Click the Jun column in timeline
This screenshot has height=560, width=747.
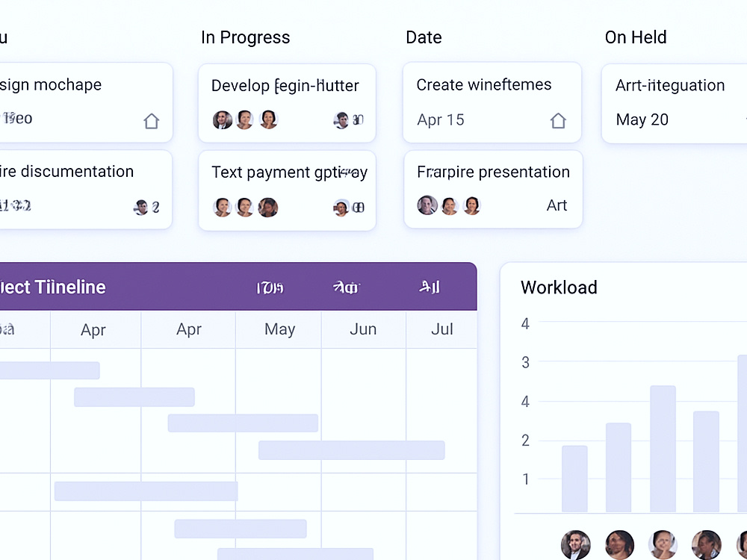[363, 329]
